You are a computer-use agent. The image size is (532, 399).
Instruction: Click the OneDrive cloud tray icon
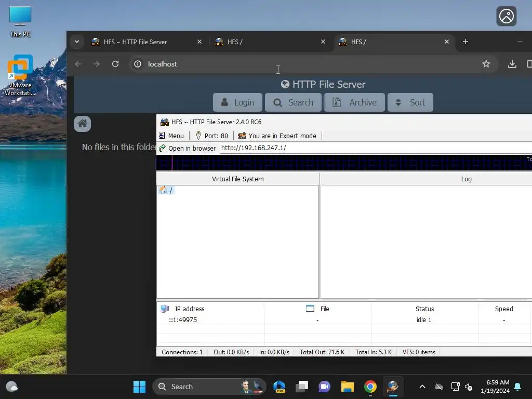click(439, 387)
